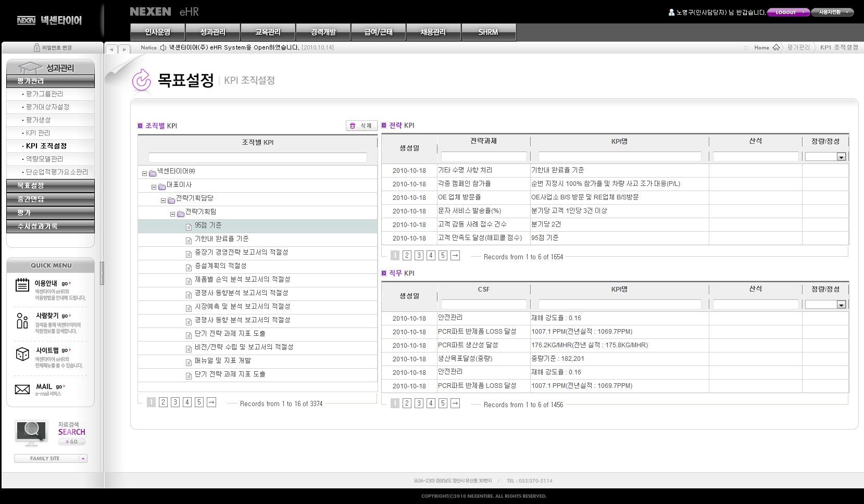
Task: Click row PCR파트 생산성 달성
Action: 615,345
